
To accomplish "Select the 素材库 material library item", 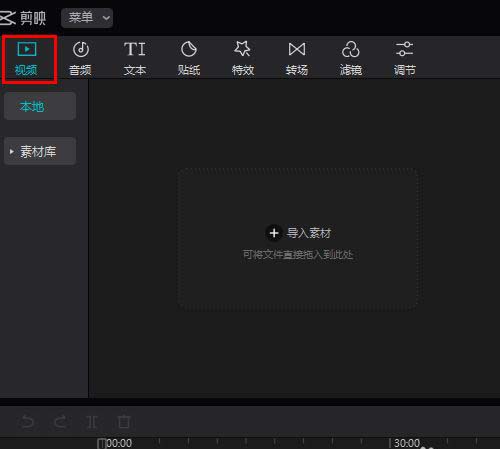I will click(x=40, y=151).
